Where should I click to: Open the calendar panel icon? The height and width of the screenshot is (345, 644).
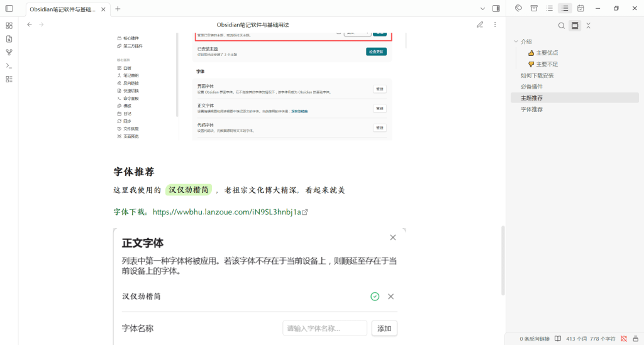[580, 8]
